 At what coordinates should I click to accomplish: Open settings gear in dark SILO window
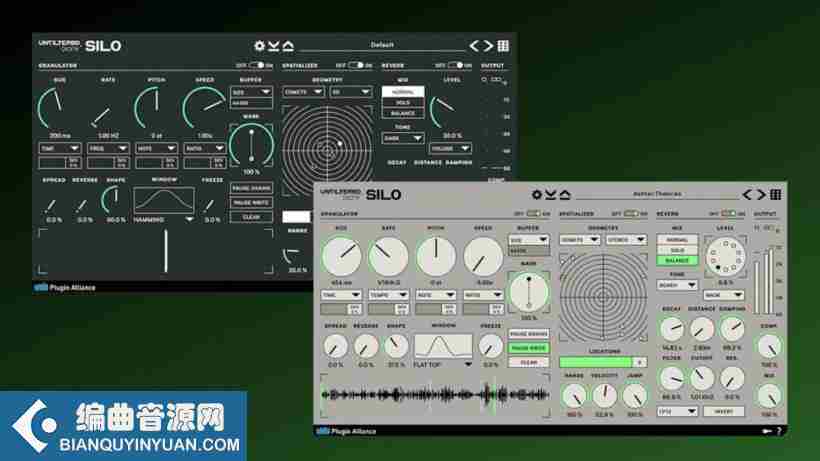pyautogui.click(x=259, y=46)
